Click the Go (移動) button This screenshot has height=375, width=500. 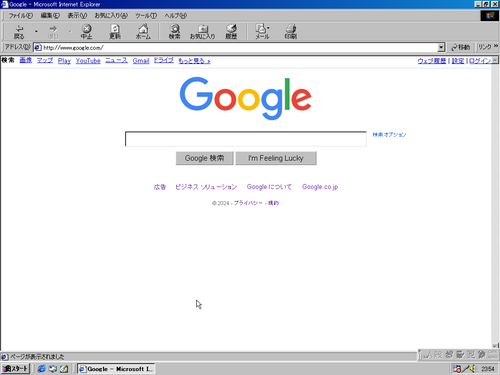point(461,47)
